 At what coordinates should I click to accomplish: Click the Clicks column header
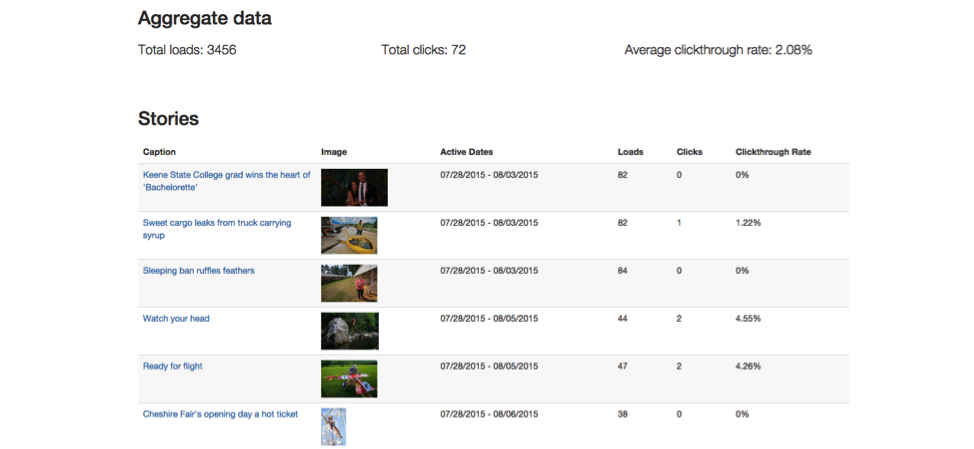point(690,152)
